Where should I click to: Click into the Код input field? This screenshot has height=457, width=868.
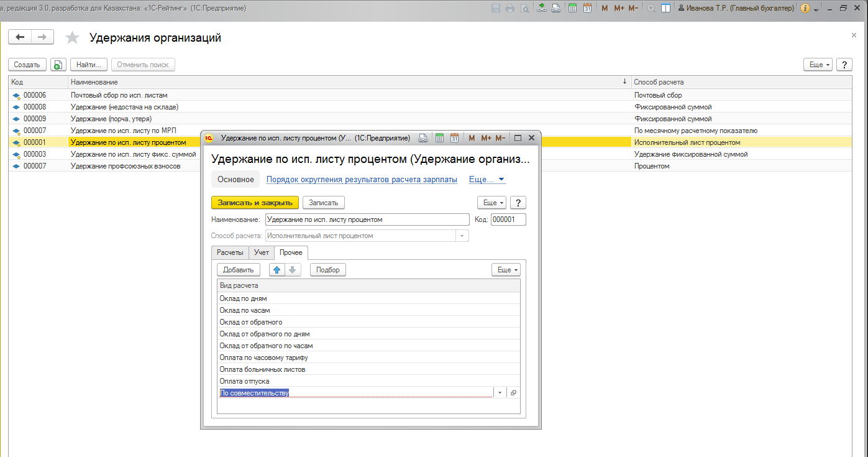click(508, 219)
